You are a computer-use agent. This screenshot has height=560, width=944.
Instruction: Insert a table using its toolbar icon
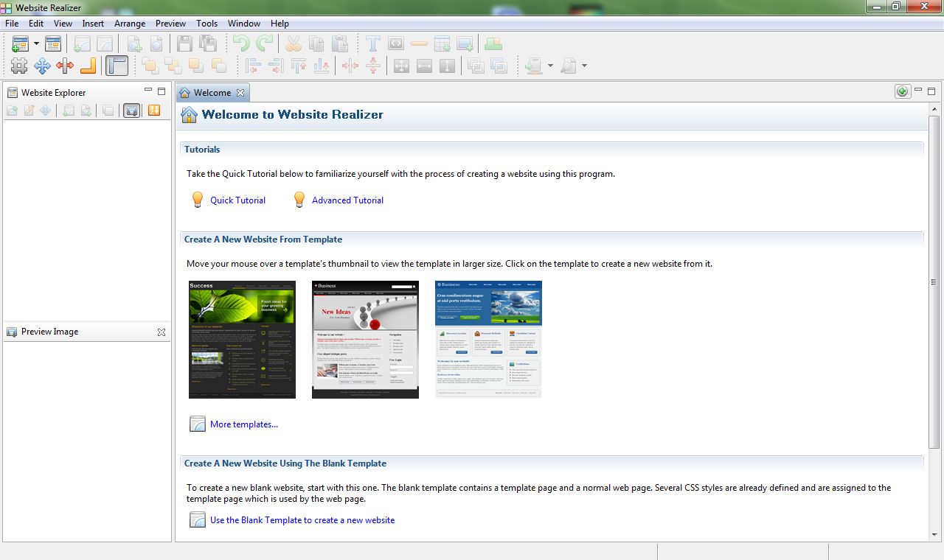(441, 43)
